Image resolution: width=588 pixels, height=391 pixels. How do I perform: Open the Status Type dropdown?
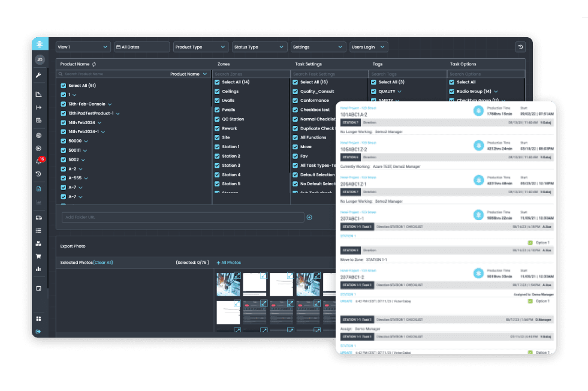pyautogui.click(x=260, y=46)
